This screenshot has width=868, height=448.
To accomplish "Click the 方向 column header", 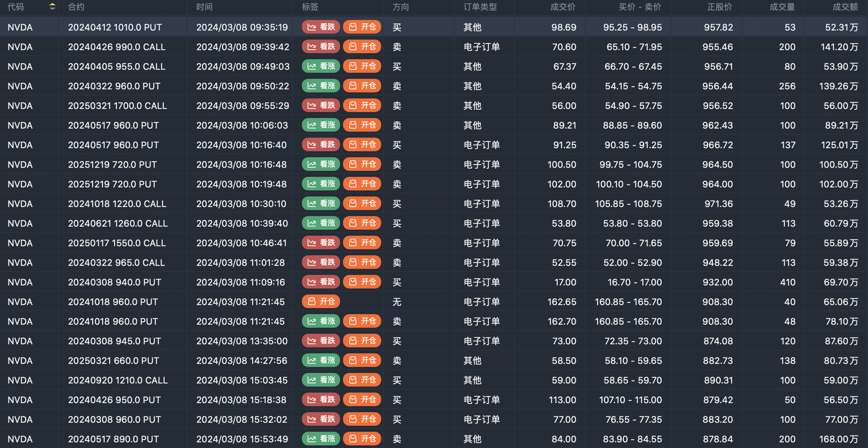I will coord(400,7).
